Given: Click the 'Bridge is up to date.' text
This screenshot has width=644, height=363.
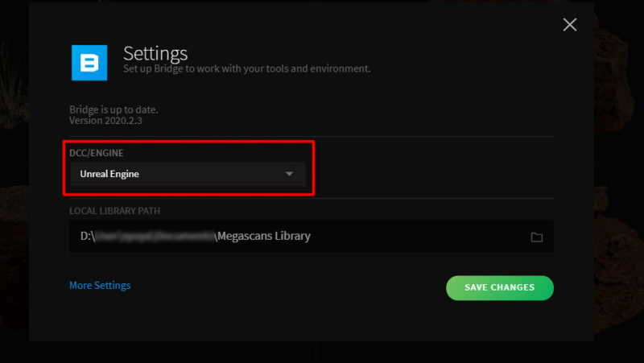Looking at the screenshot, I should (x=114, y=109).
